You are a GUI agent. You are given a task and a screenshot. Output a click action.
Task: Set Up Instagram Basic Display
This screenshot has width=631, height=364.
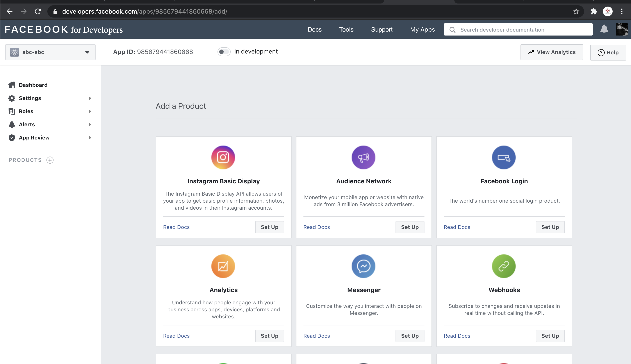(269, 227)
